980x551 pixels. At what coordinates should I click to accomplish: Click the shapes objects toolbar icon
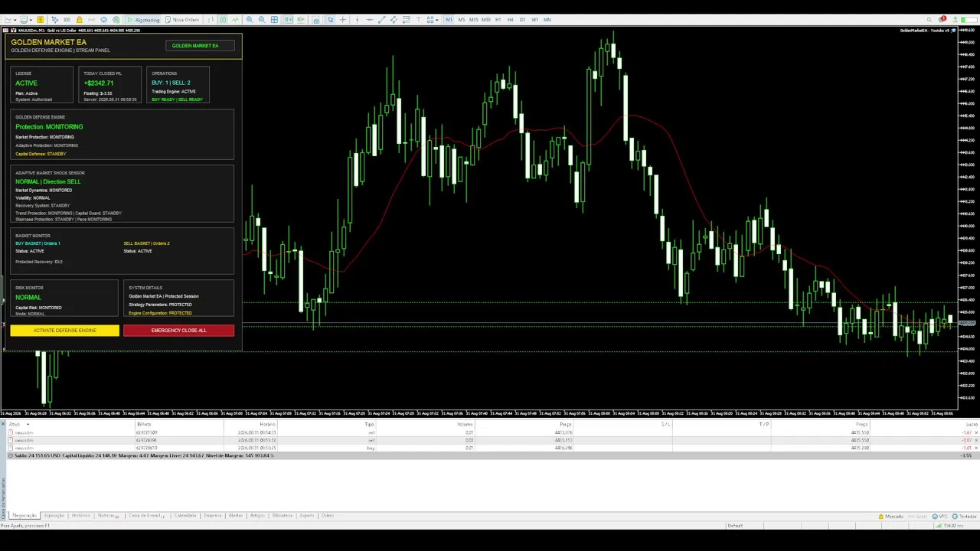[x=430, y=19]
